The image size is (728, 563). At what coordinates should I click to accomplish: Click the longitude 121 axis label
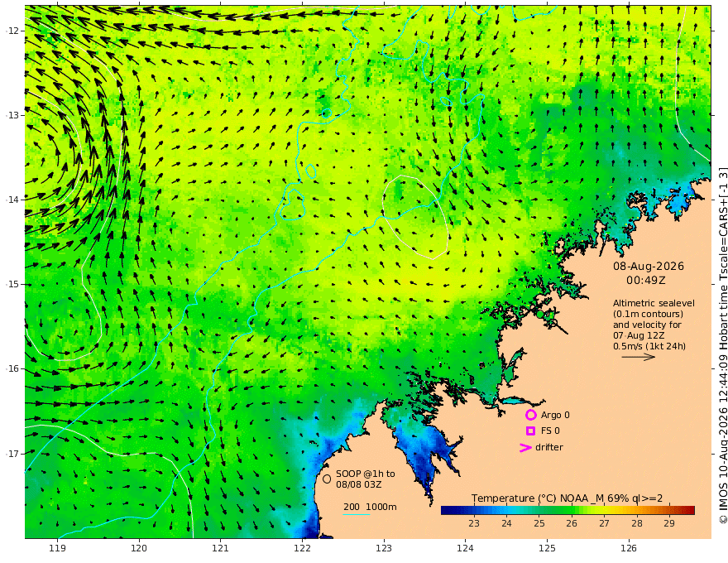tap(221, 549)
